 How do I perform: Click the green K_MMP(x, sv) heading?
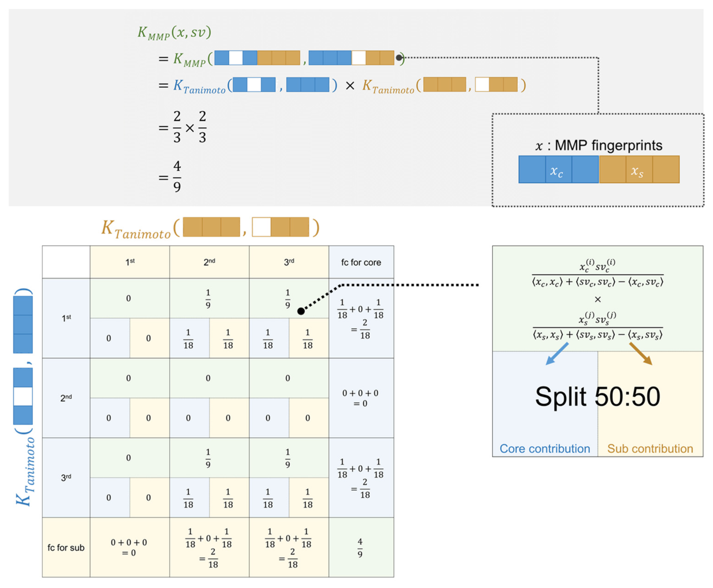point(174,33)
